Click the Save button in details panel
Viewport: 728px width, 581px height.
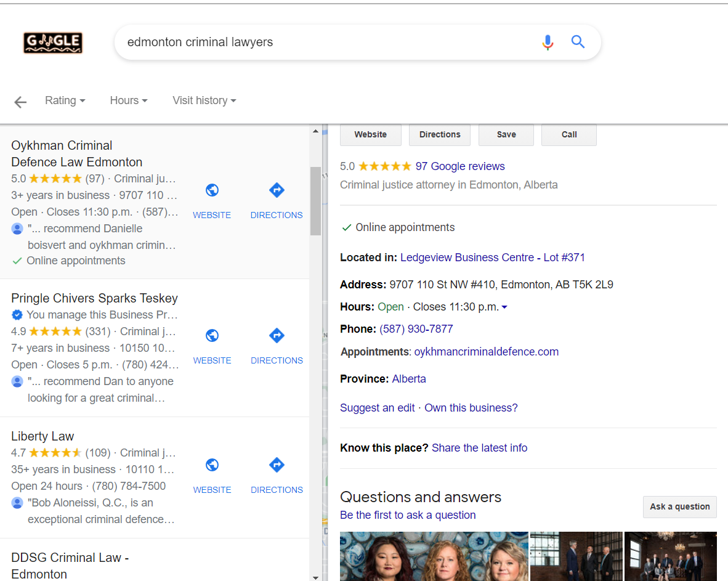[x=506, y=135]
